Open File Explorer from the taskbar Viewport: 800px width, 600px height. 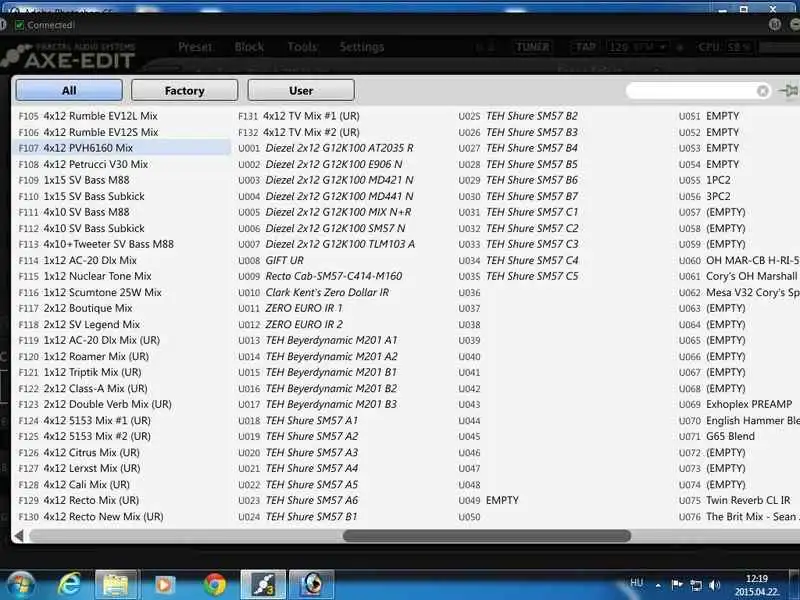tap(116, 585)
